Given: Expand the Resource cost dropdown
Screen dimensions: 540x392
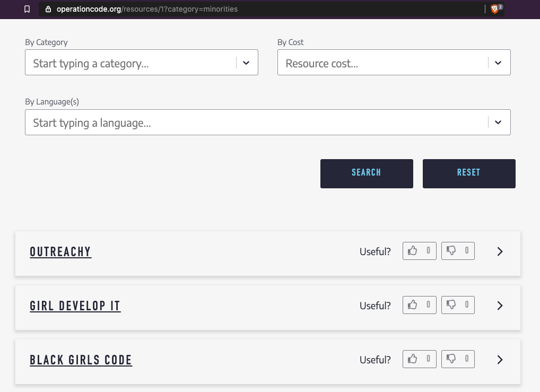Looking at the screenshot, I should (498, 62).
